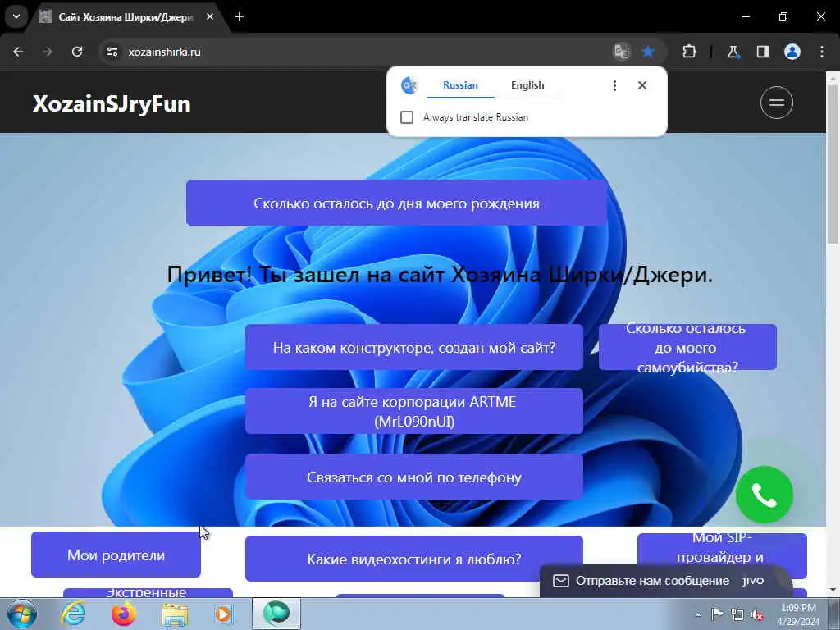Click the browser forward arrow
This screenshot has width=840, height=630.
click(x=48, y=52)
